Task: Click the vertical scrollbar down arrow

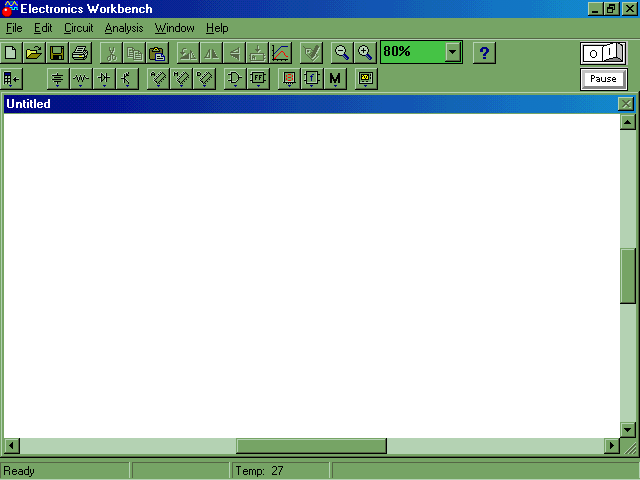Action: click(x=628, y=429)
